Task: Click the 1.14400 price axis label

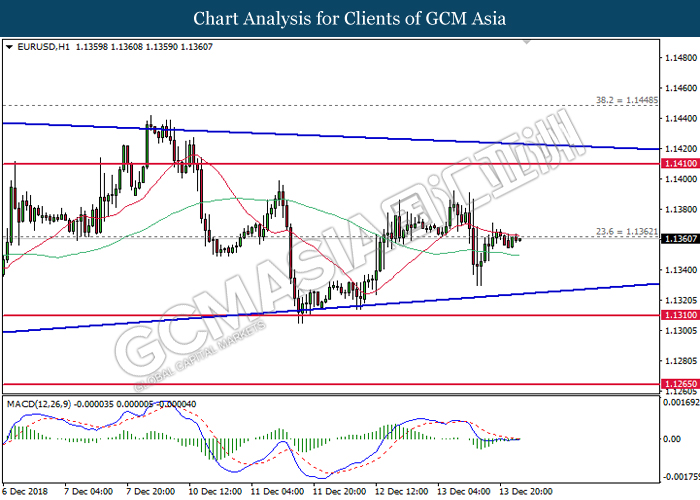Action: tap(681, 119)
